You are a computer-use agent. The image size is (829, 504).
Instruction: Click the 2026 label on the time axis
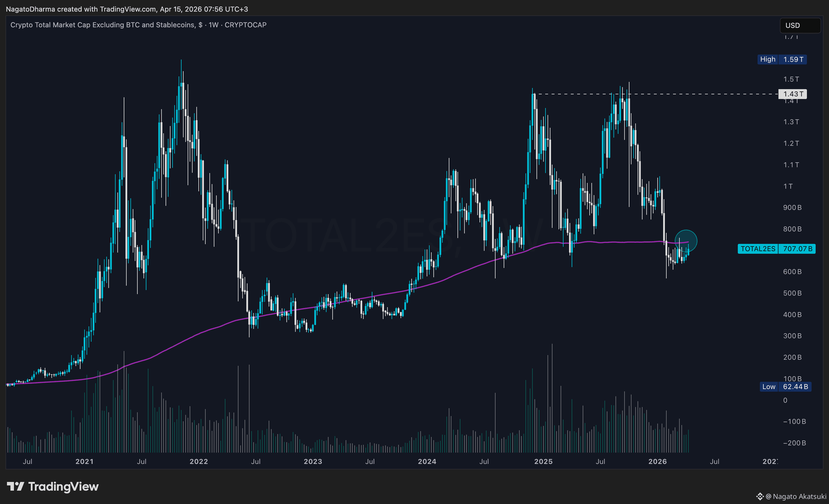pos(657,462)
